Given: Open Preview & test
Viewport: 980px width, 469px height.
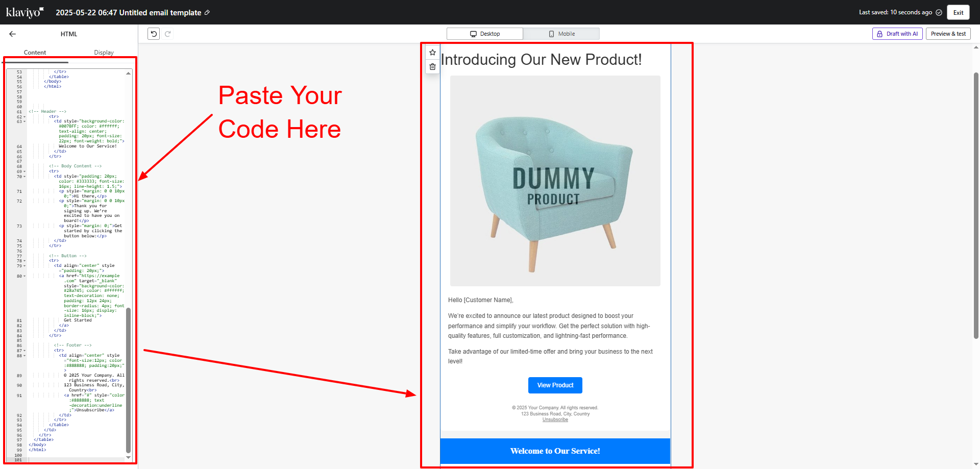Looking at the screenshot, I should (x=948, y=34).
